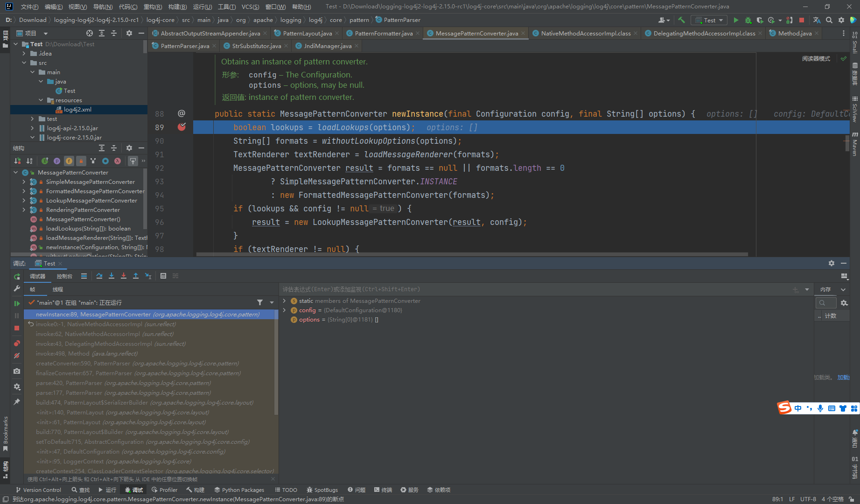The width and height of the screenshot is (860, 504).
Task: Collapse all in the project panel header
Action: tap(114, 33)
